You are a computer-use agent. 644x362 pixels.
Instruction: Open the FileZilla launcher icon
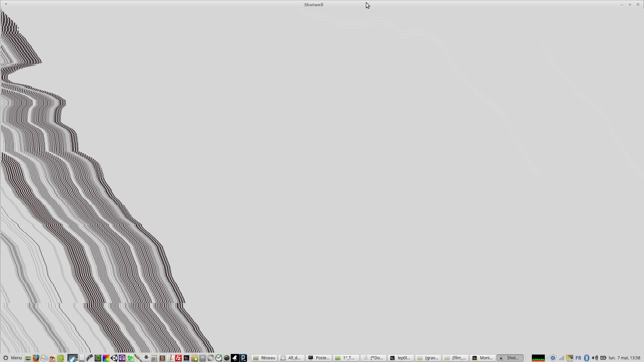[x=178, y=358]
